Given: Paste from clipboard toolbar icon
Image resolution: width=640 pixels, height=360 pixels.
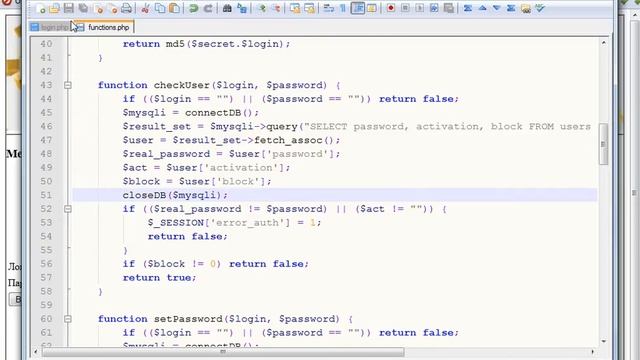Looking at the screenshot, I should pyautogui.click(x=174, y=8).
